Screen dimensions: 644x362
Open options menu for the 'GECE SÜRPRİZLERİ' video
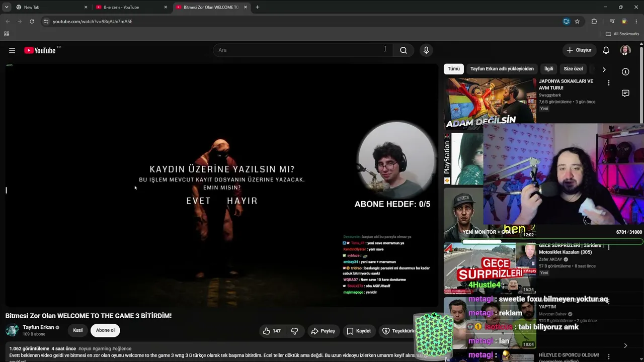[x=609, y=247]
